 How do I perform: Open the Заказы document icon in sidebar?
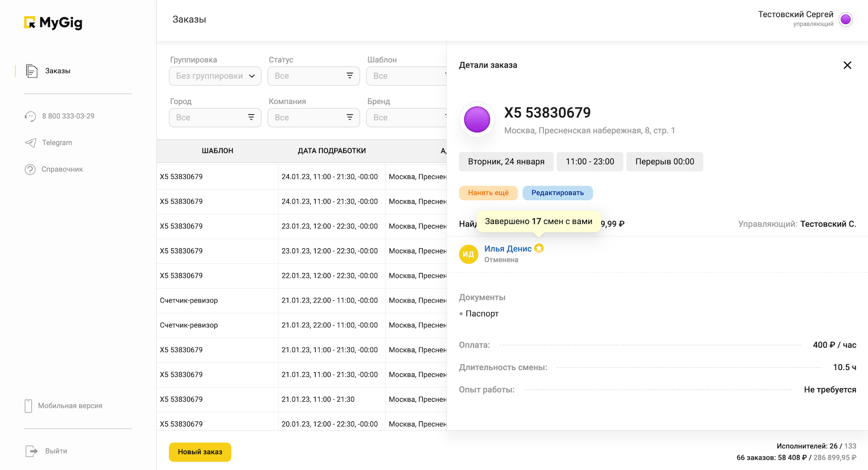(32, 71)
